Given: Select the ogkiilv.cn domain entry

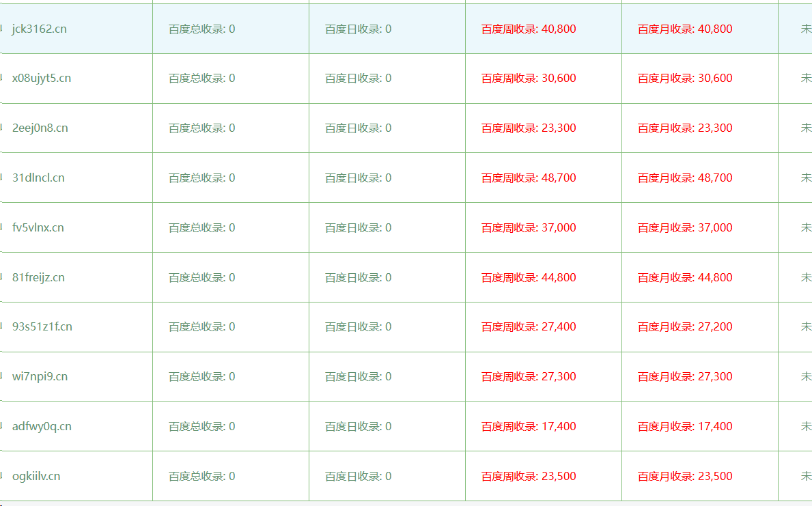Looking at the screenshot, I should tap(36, 477).
